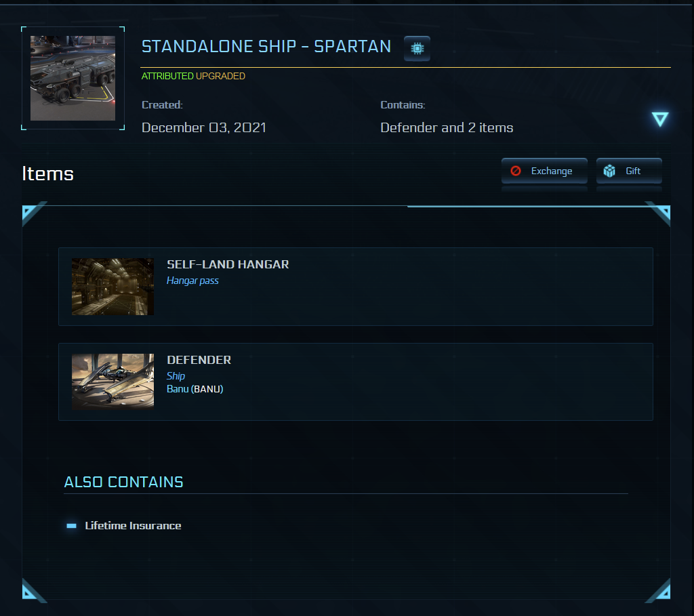Click the Banu (BANU) manufacturer text
This screenshot has width=694, height=616.
pyautogui.click(x=195, y=389)
